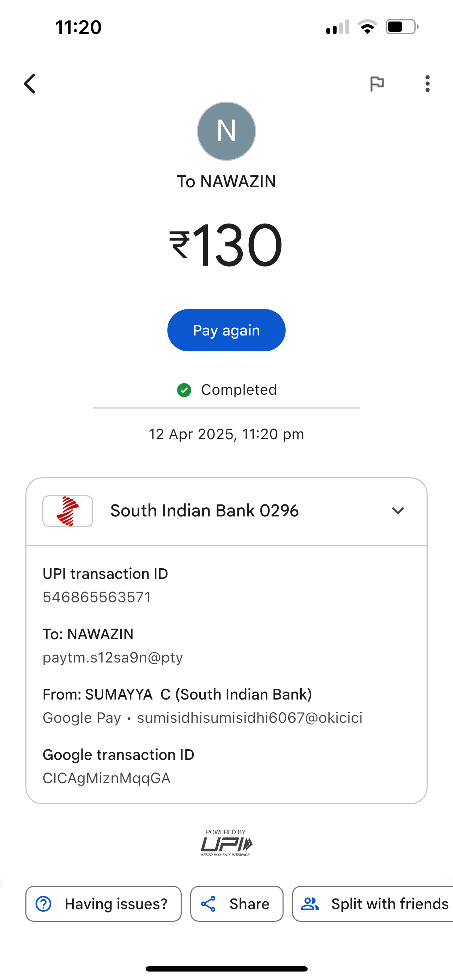The image size is (453, 980).
Task: Tap the Powered by UPI logo
Action: (x=226, y=843)
